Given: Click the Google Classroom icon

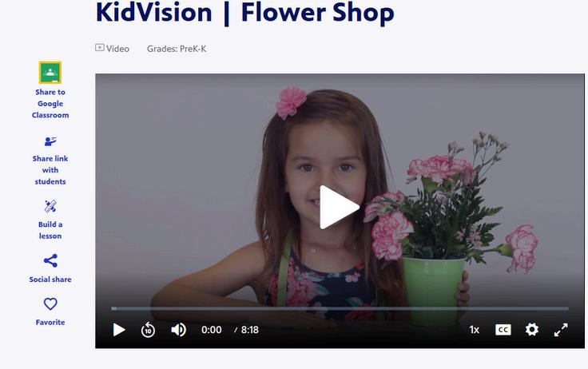Looking at the screenshot, I should [50, 73].
